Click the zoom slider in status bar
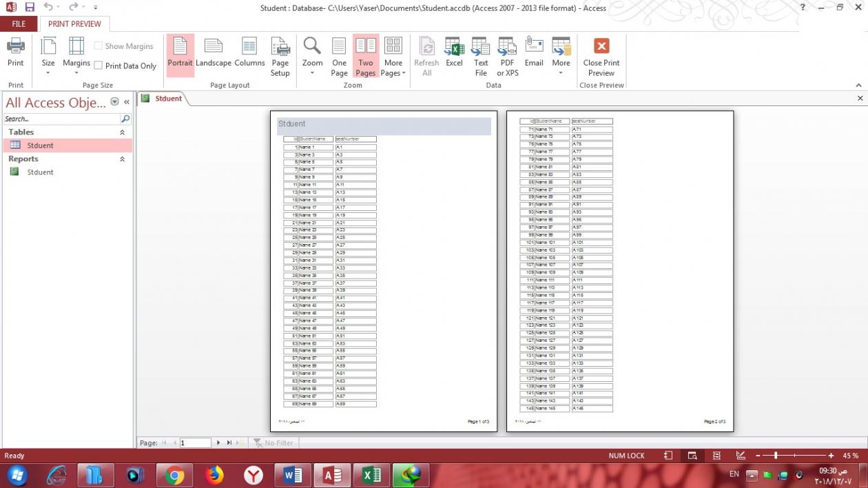 coord(776,456)
